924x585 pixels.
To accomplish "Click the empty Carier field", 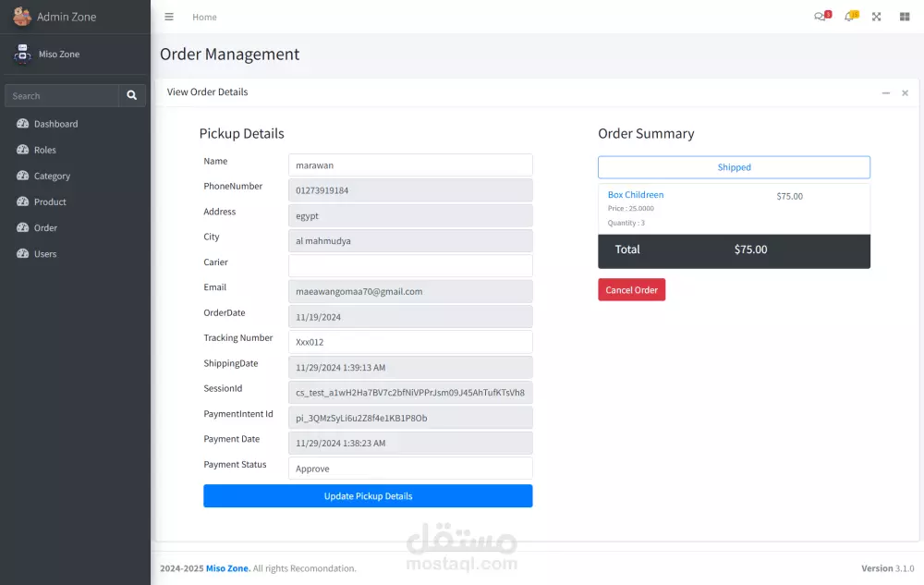I will coord(410,265).
